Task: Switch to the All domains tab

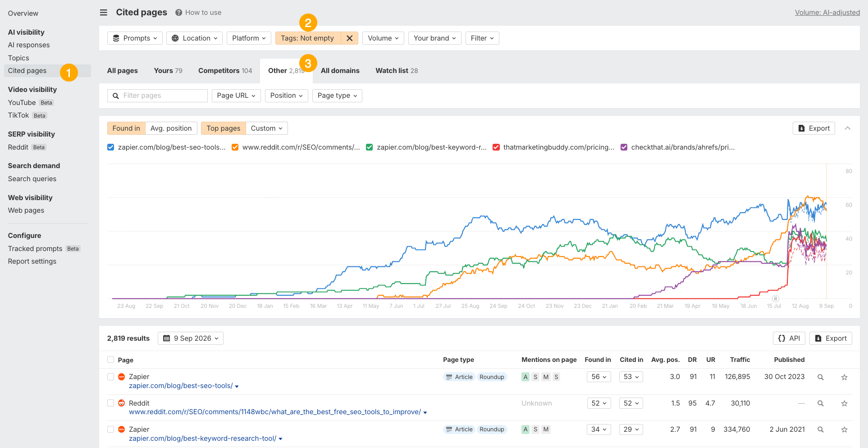Action: pos(340,71)
